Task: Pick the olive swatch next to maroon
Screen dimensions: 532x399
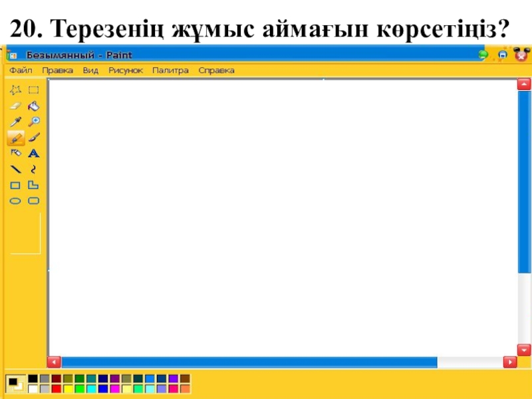Action: coord(68,378)
